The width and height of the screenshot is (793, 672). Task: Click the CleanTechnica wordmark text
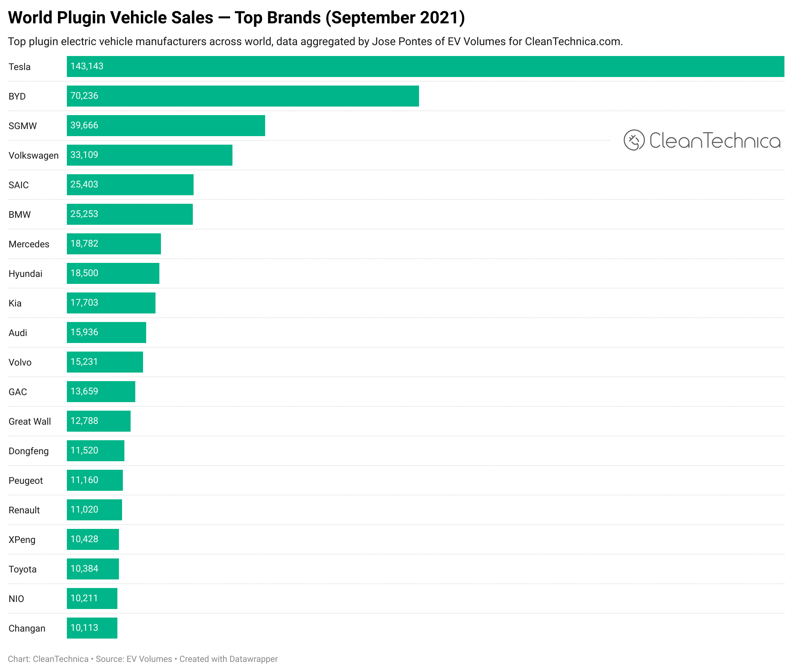(x=714, y=141)
